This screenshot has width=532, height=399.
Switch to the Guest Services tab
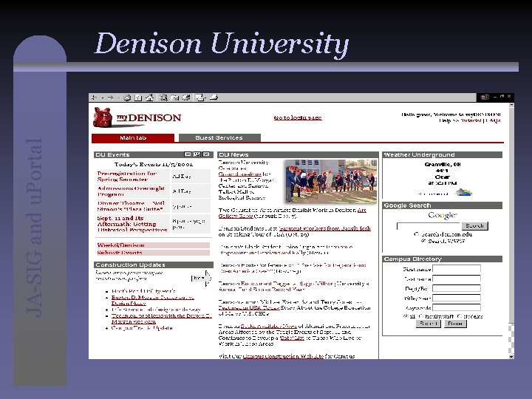click(x=219, y=137)
